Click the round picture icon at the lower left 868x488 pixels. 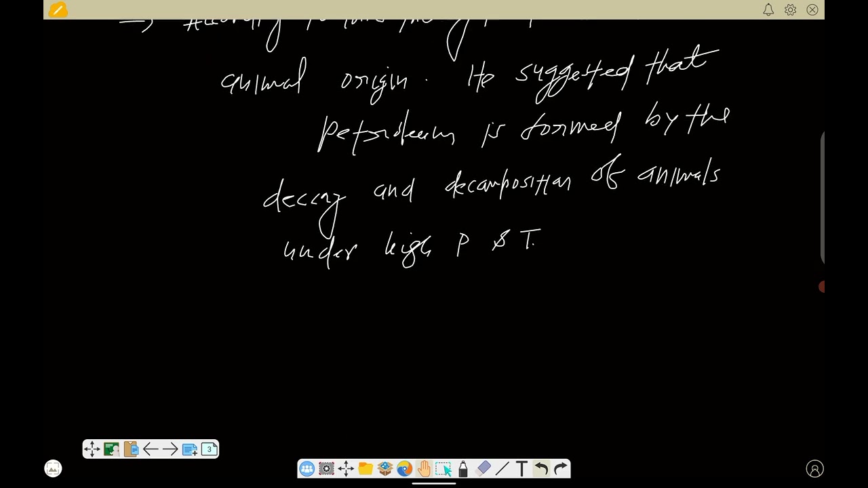click(x=53, y=468)
